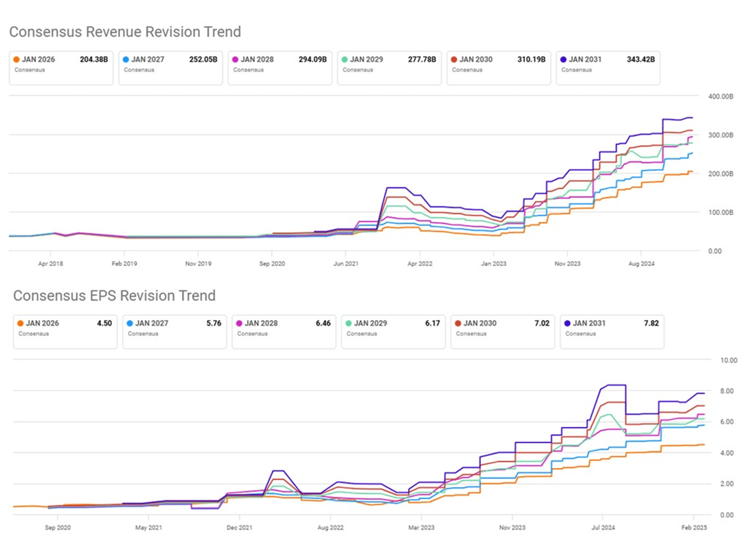This screenshot has height=560, width=749.
Task: Click the orange JAN 2026 dot in EPS legend
Action: pyautogui.click(x=19, y=323)
